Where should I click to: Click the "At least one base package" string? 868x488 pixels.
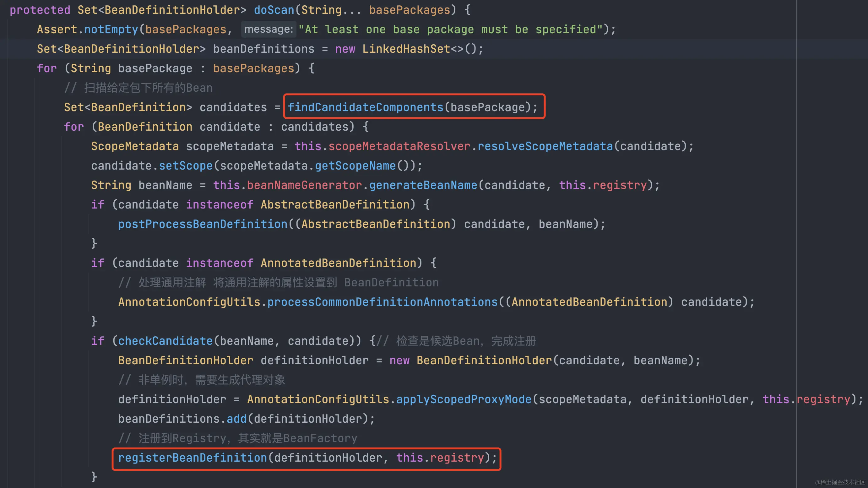[450, 29]
